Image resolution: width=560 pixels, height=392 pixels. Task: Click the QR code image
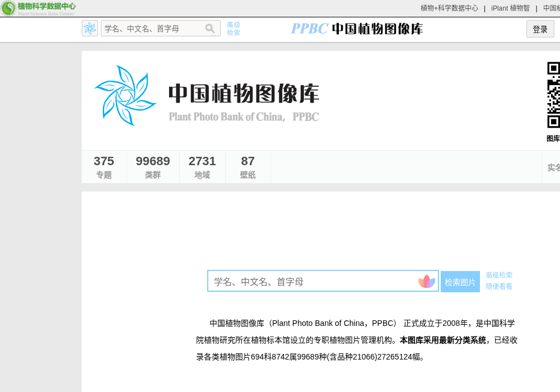point(554,95)
